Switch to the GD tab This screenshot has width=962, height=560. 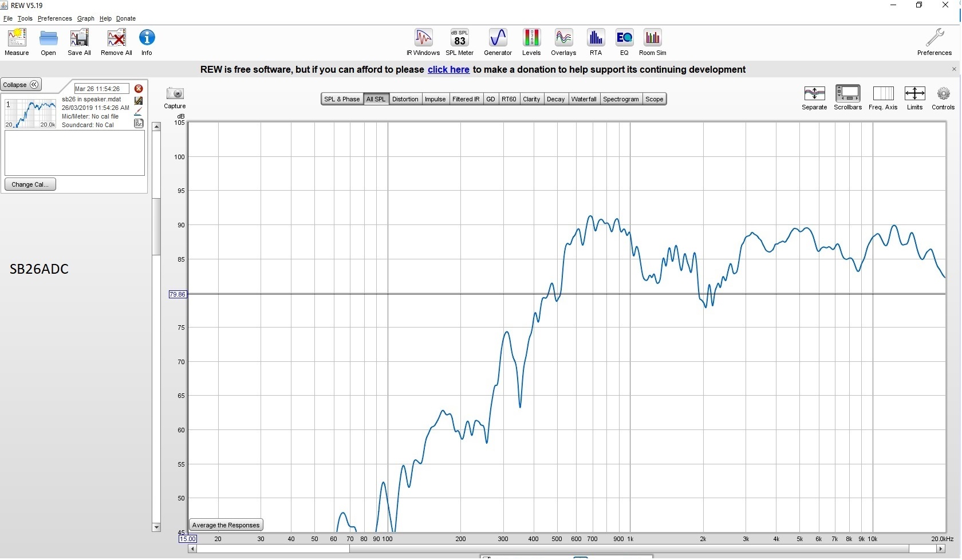click(491, 99)
